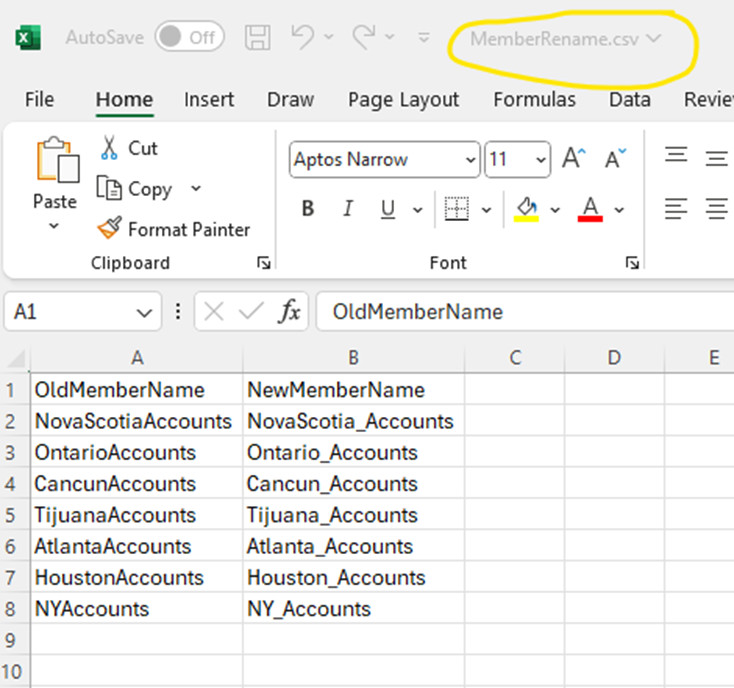Switch to the Formulas tab
Image resolution: width=734 pixels, height=688 pixels.
click(x=534, y=99)
